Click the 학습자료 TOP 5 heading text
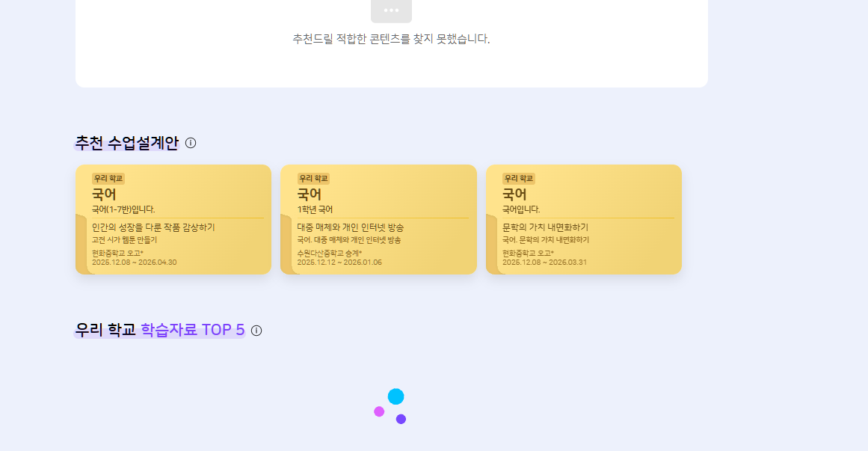Screen dimensions: 868x451 click(192, 330)
